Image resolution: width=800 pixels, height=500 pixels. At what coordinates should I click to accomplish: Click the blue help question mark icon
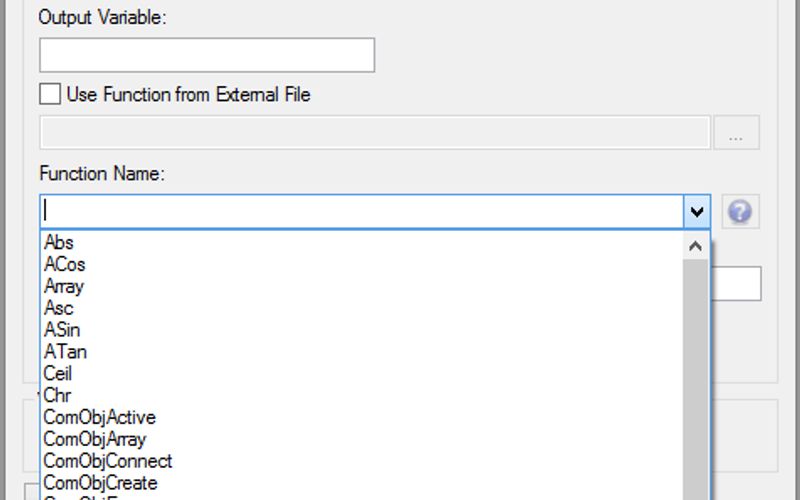point(741,212)
